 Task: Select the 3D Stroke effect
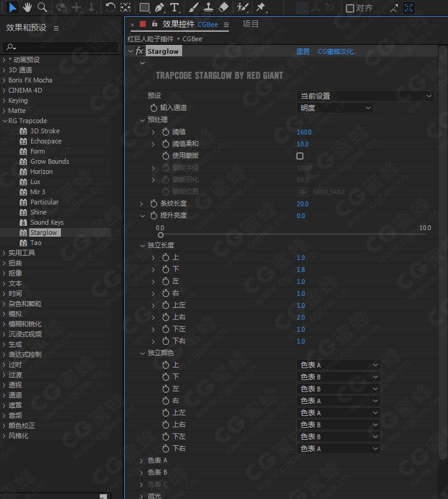point(45,131)
